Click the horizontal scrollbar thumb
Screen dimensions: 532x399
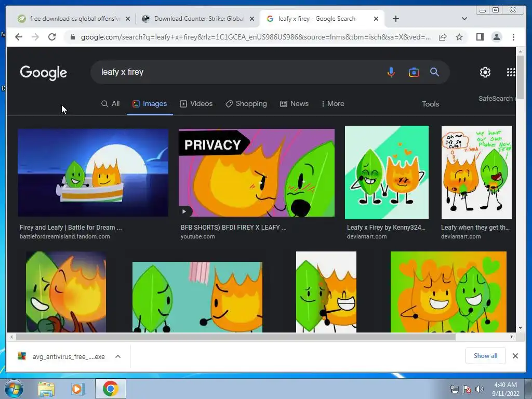click(x=235, y=337)
